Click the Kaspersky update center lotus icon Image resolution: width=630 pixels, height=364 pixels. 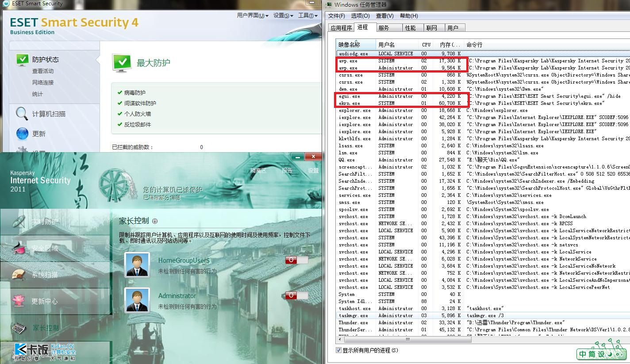pyautogui.click(x=19, y=301)
